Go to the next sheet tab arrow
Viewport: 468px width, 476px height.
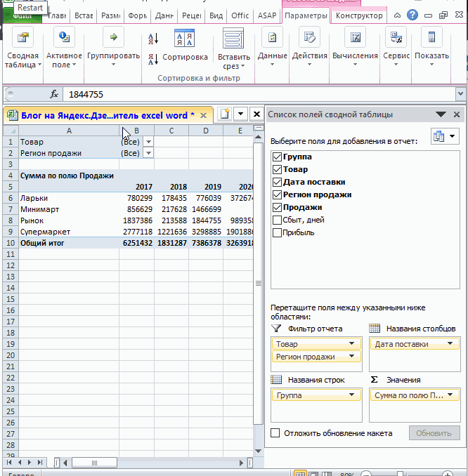point(30,463)
